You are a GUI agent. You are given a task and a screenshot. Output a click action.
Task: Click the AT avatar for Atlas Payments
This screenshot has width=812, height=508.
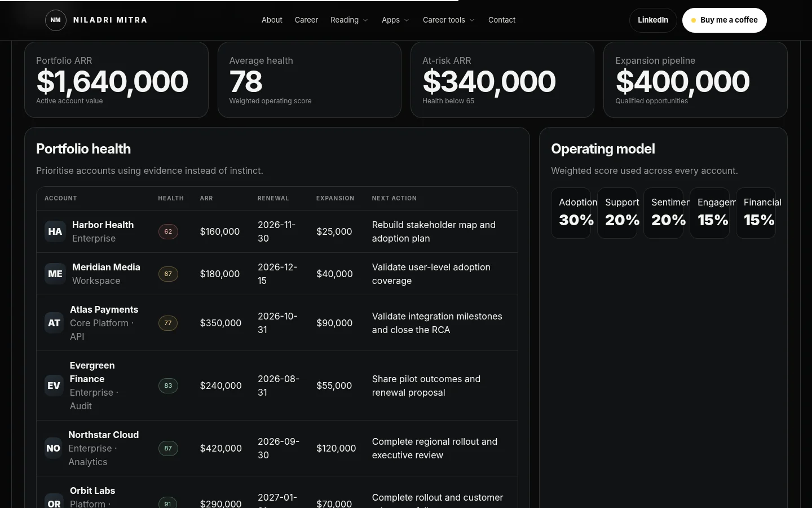click(54, 323)
